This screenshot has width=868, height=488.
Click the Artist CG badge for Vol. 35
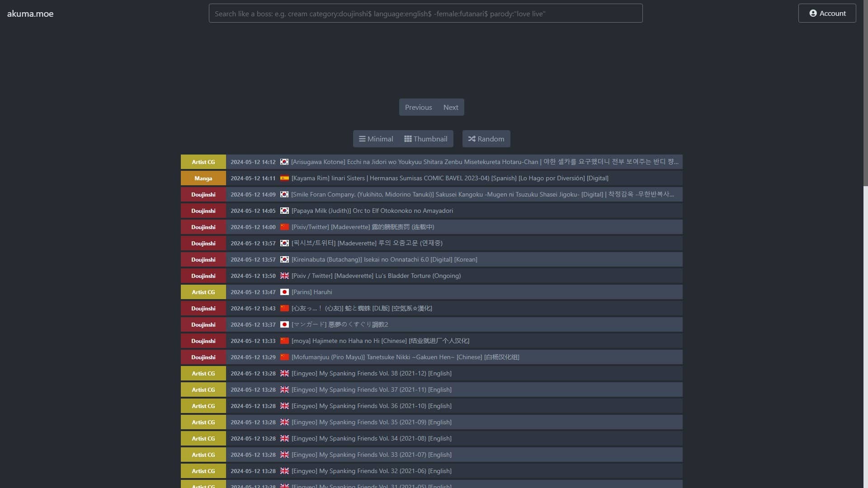click(203, 422)
